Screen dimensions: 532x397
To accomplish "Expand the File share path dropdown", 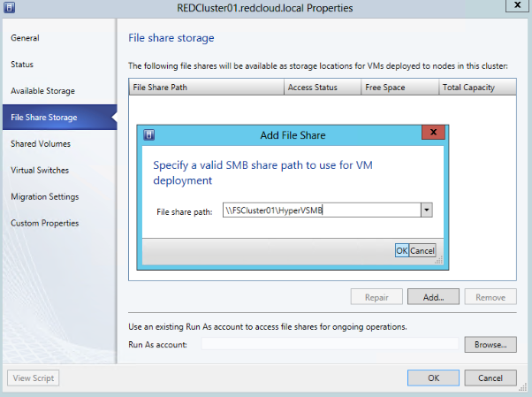I will pos(427,210).
